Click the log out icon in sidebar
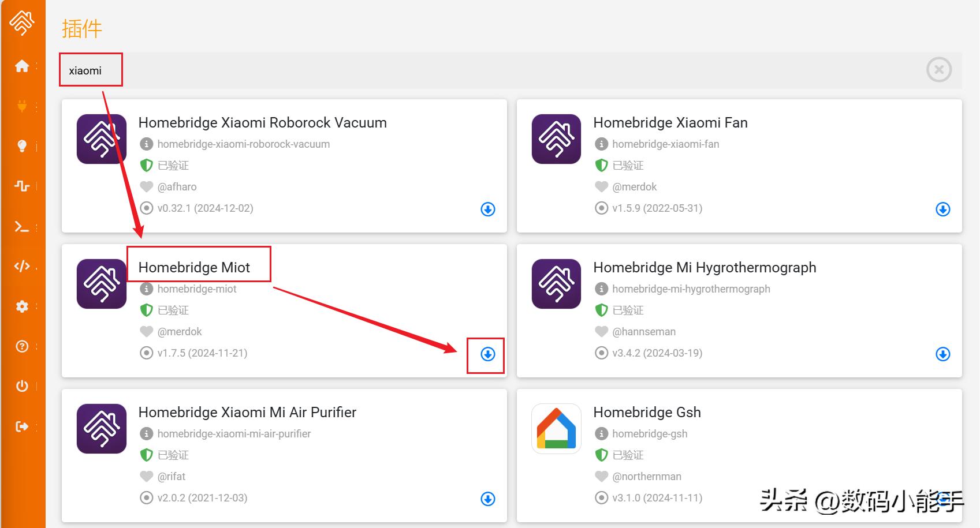Screen dimensions: 980x528 click(x=22, y=426)
